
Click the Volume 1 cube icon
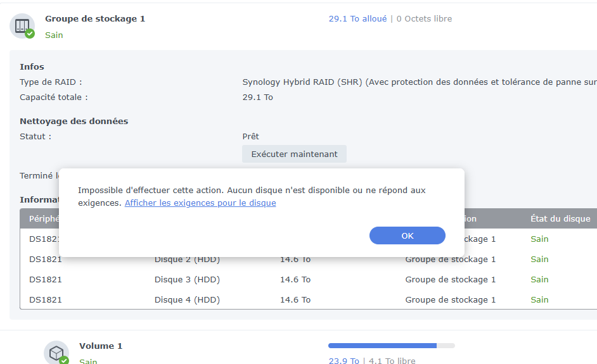point(55,352)
